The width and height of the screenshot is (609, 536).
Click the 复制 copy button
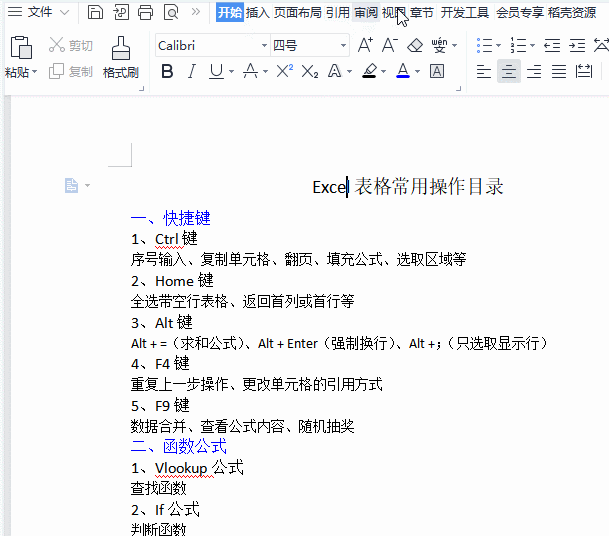point(71,71)
